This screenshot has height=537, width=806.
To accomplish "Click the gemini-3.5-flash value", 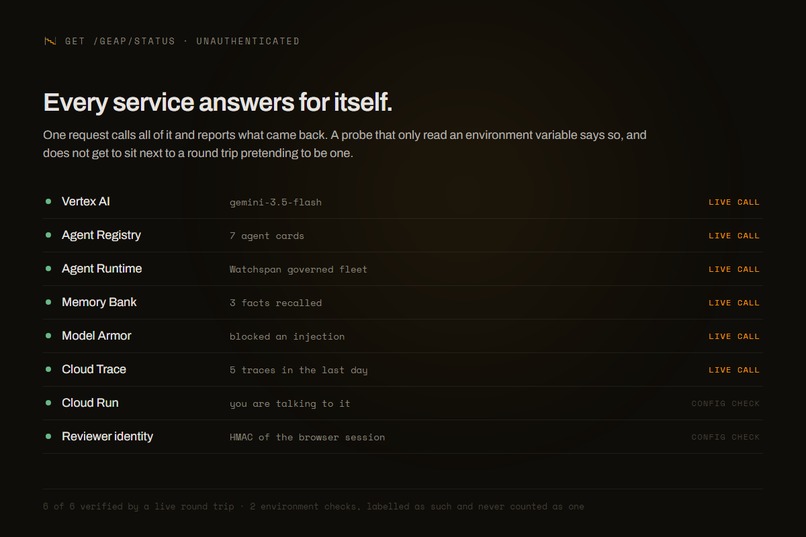I will coord(276,202).
